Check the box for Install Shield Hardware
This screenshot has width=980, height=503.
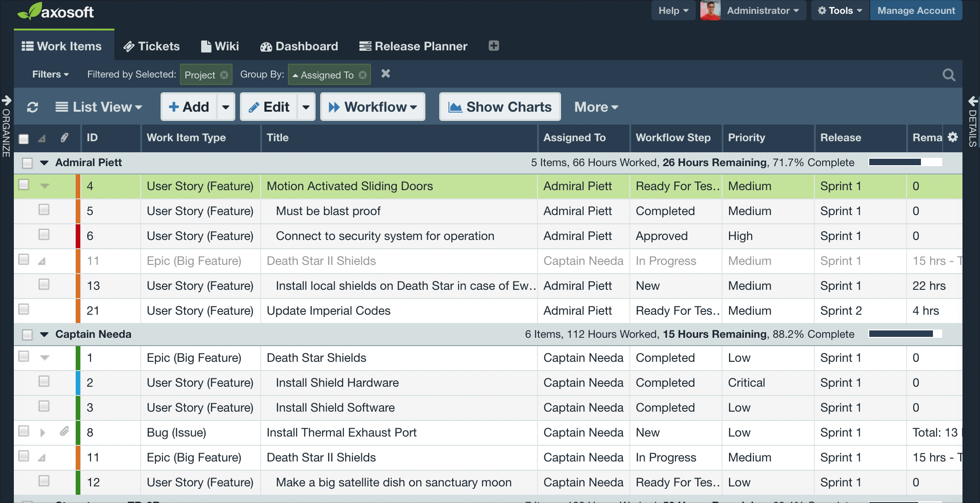click(x=44, y=381)
